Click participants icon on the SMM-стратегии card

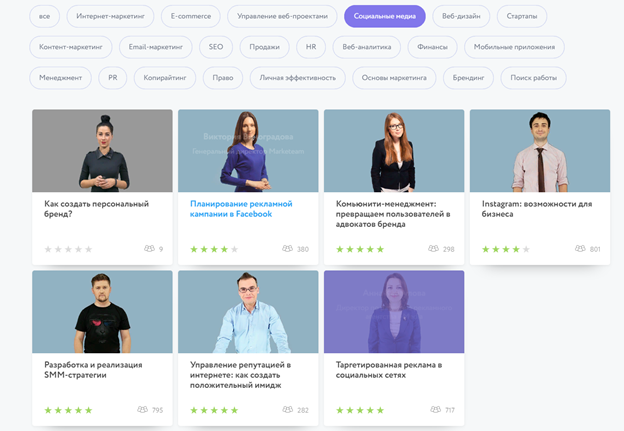pos(142,410)
